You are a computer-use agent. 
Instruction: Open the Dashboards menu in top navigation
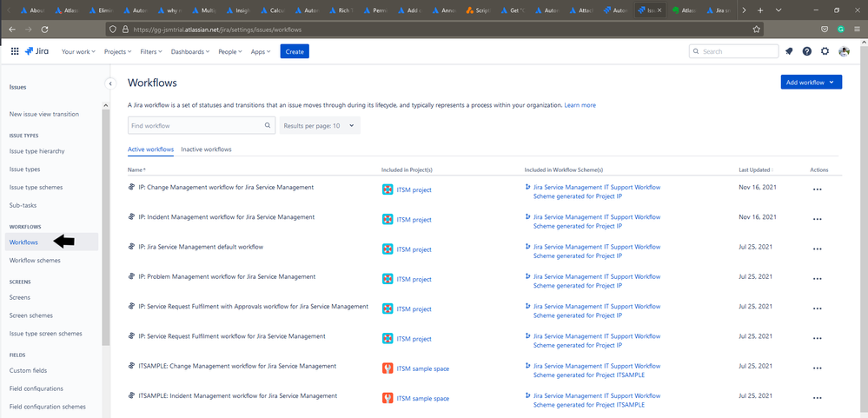(x=189, y=51)
